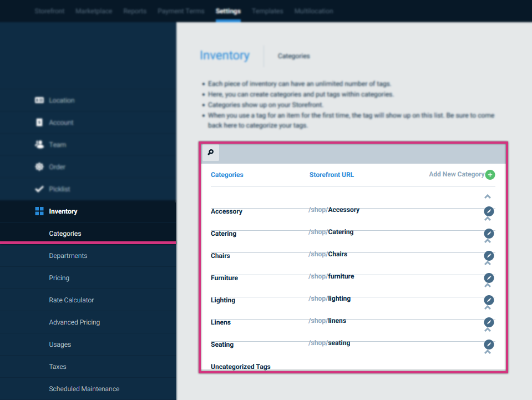Click the Picklist checkmark icon
The width and height of the screenshot is (532, 400).
(39, 189)
